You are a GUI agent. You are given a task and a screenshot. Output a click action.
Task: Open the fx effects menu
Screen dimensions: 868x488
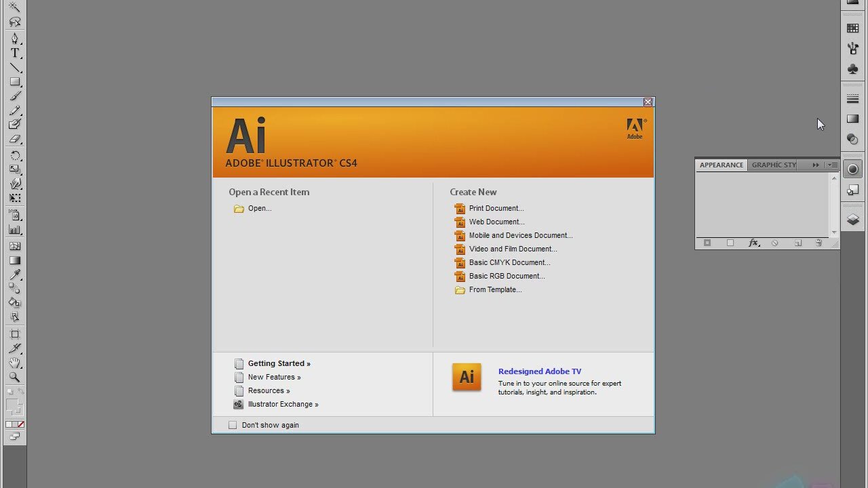pyautogui.click(x=753, y=243)
